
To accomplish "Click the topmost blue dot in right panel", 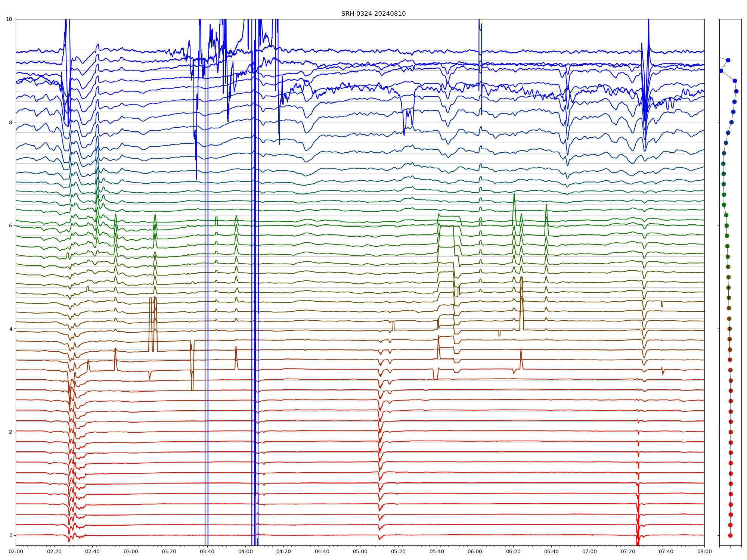I will coord(728,60).
